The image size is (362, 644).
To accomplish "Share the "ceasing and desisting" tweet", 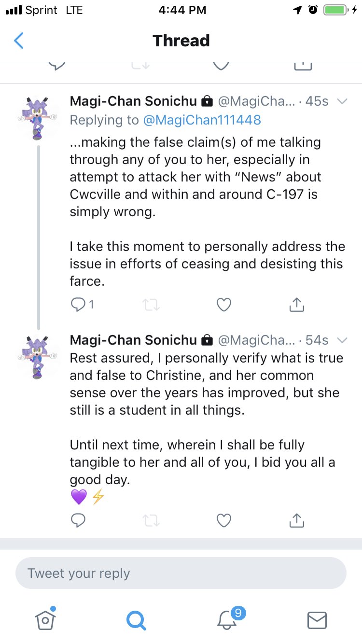I will 296,305.
